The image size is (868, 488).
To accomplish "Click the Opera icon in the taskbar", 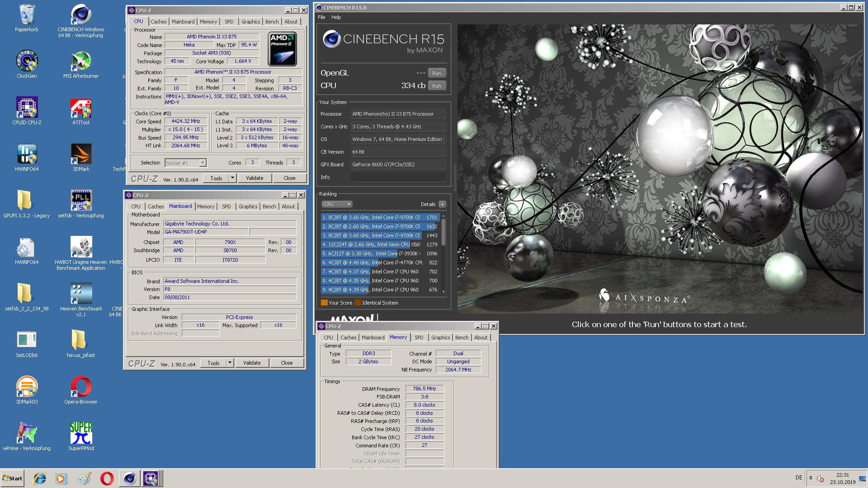I will coord(107,479).
